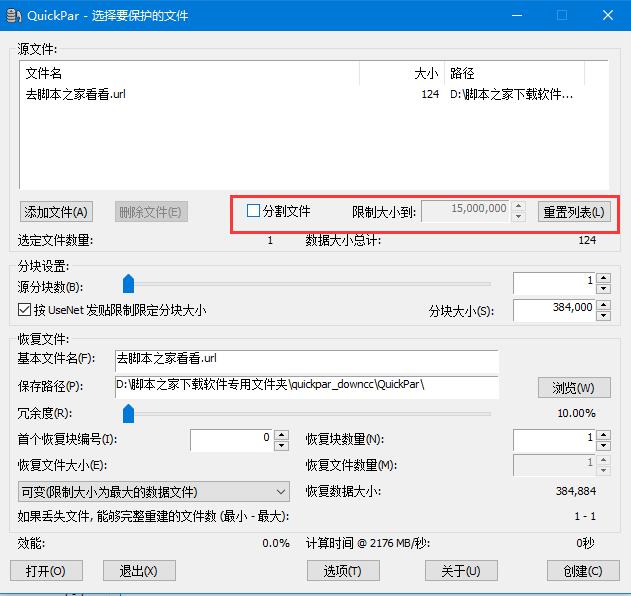The width and height of the screenshot is (631, 596).
Task: Click the 打开(O) button
Action: click(x=46, y=571)
